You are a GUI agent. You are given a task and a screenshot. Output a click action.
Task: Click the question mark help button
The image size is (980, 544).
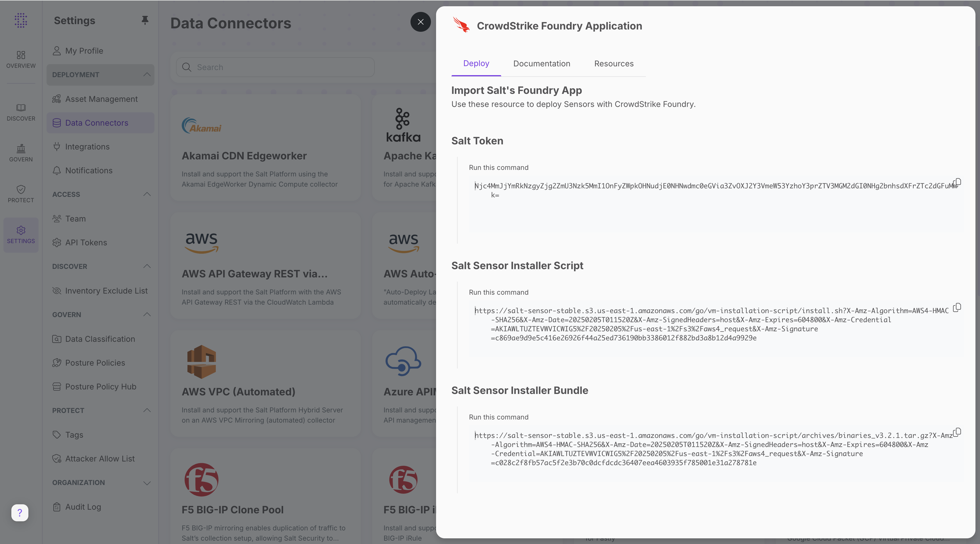tap(19, 513)
